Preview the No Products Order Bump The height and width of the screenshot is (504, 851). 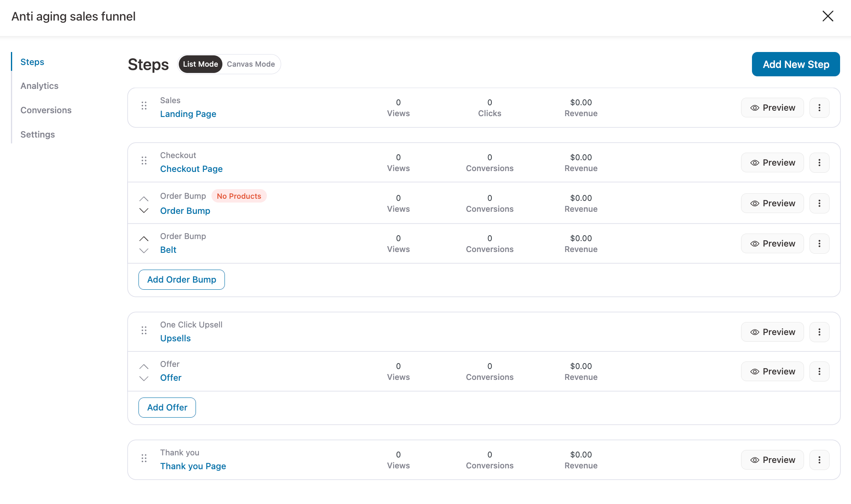773,203
